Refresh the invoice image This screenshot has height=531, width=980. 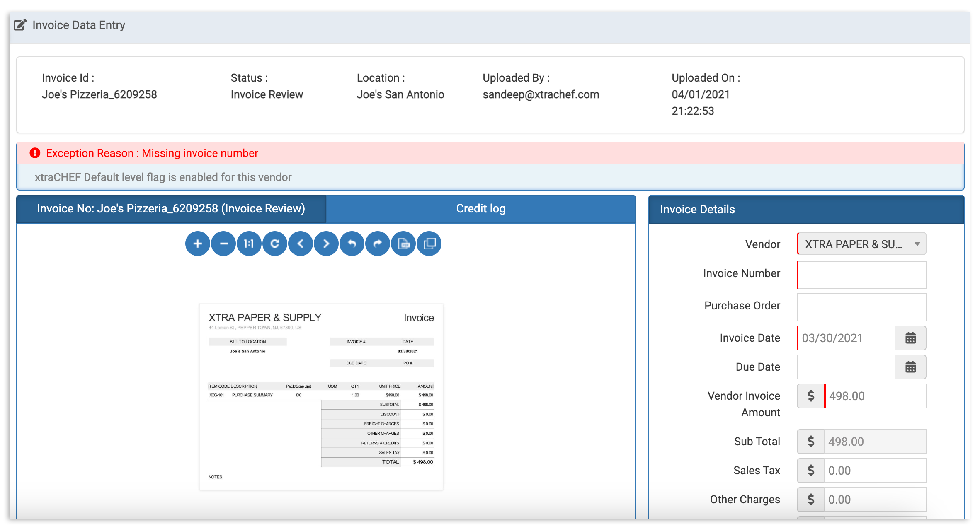(274, 244)
